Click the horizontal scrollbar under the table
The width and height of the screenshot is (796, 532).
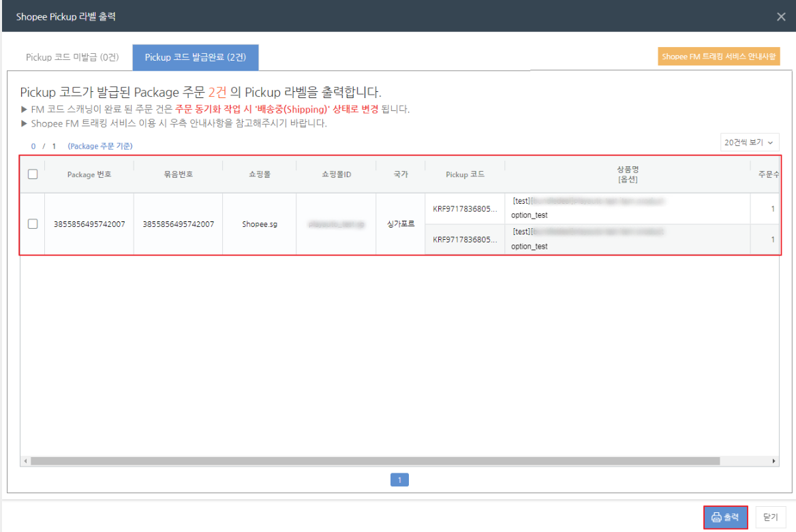click(x=375, y=461)
